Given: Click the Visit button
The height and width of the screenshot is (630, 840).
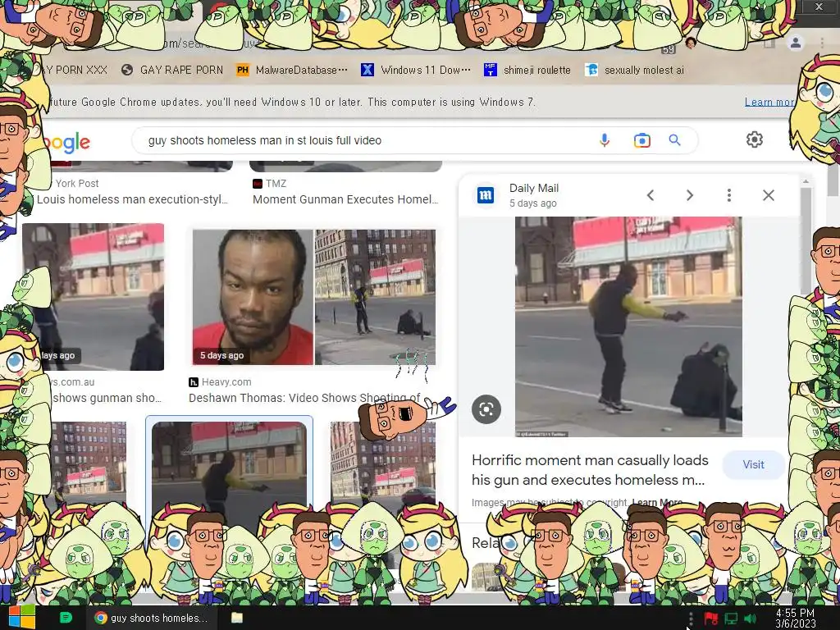Looking at the screenshot, I should point(753,464).
